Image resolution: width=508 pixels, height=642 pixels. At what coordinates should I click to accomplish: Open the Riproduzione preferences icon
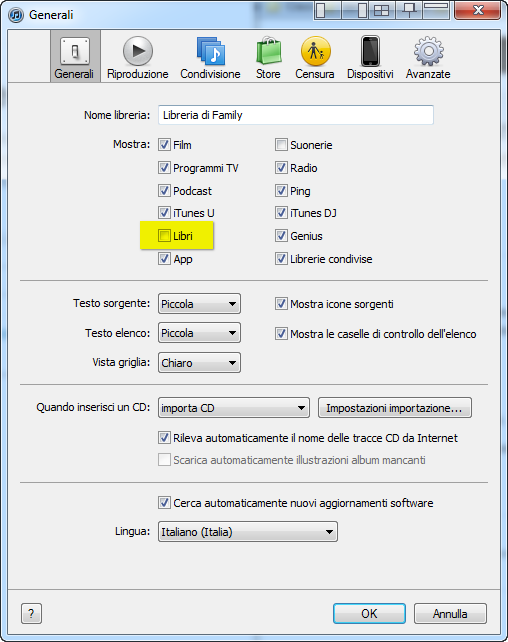pyautogui.click(x=138, y=51)
